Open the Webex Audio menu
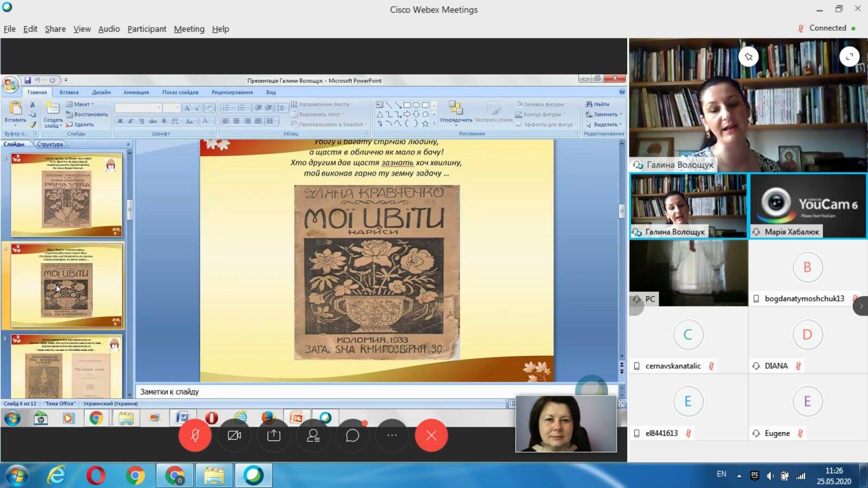 tap(109, 29)
